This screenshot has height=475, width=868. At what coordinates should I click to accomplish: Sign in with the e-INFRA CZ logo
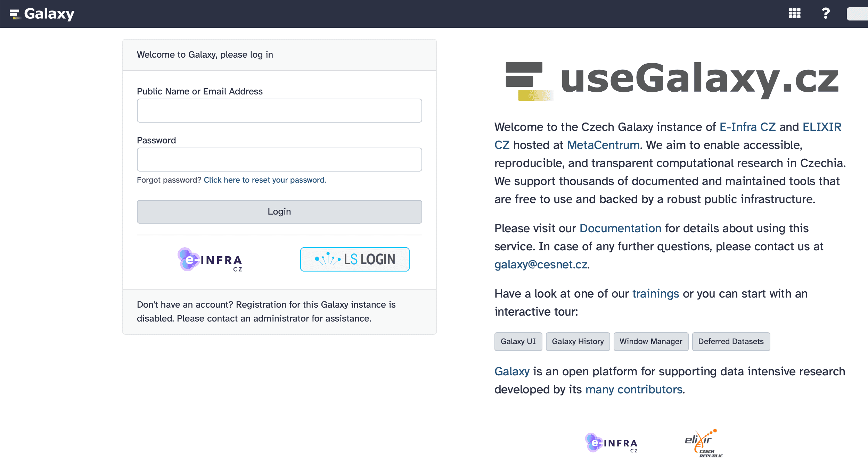[210, 259]
